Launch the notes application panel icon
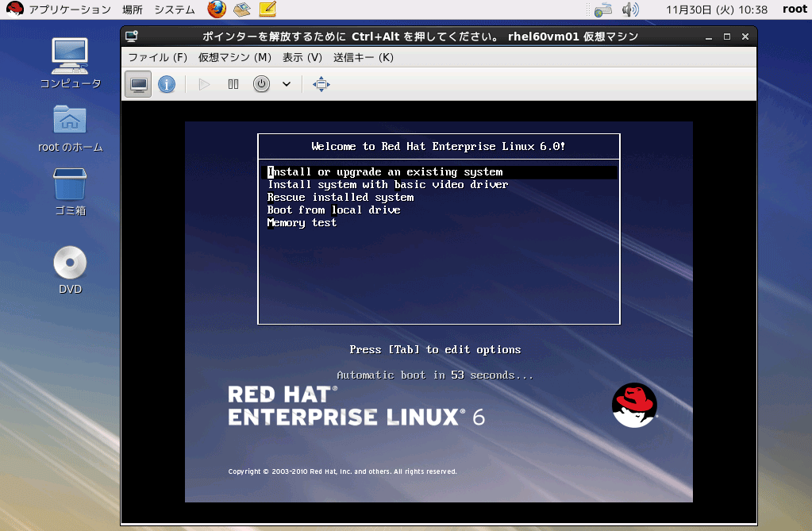Screen dimensions: 812x531 [267, 9]
